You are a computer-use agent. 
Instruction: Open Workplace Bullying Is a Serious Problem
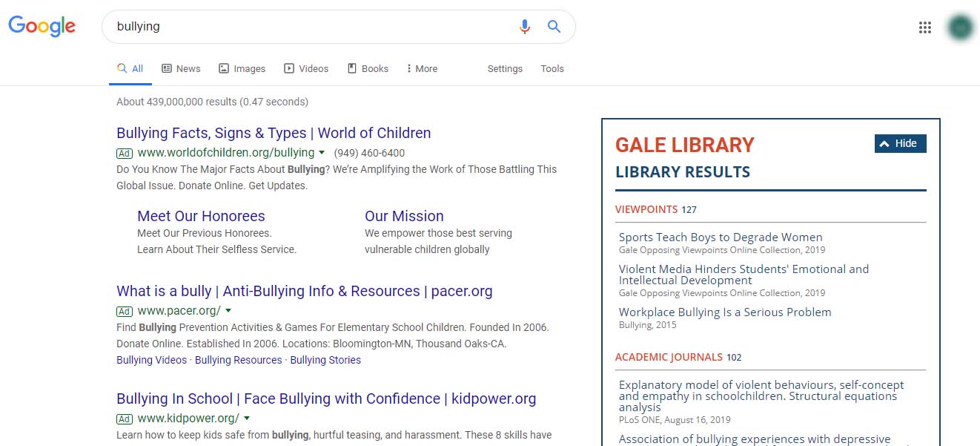coord(725,312)
